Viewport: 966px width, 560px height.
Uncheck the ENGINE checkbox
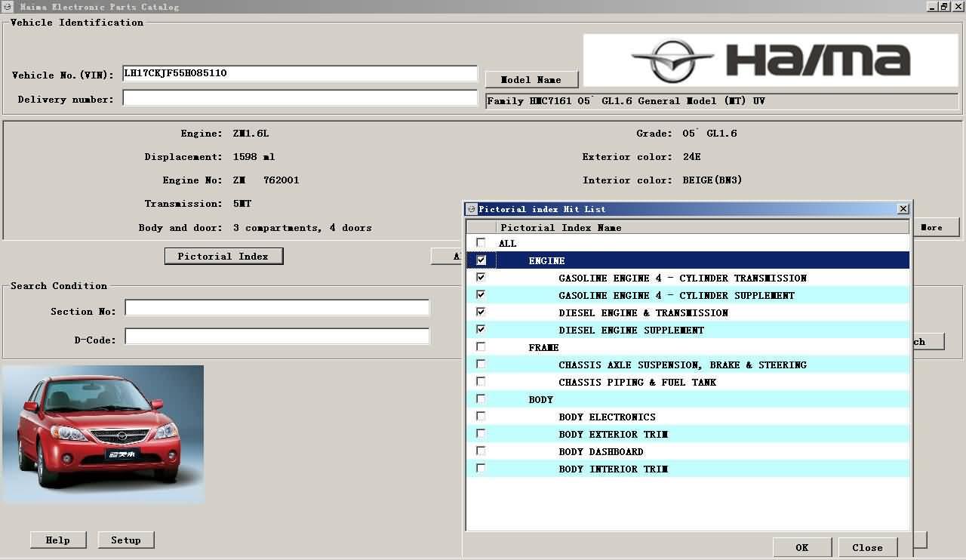[481, 260]
